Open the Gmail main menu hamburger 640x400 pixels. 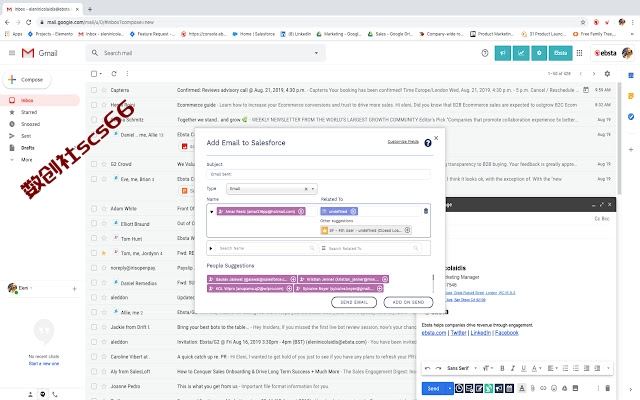12,53
